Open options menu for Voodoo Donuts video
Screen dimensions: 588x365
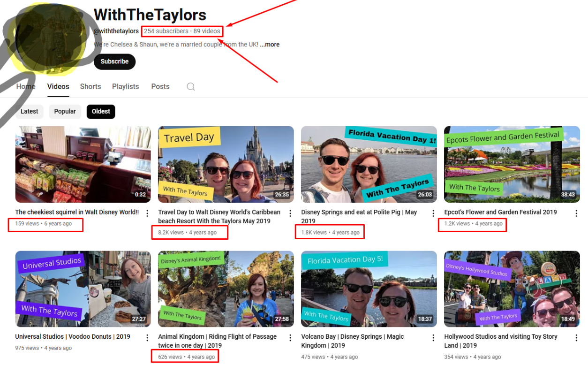(147, 338)
